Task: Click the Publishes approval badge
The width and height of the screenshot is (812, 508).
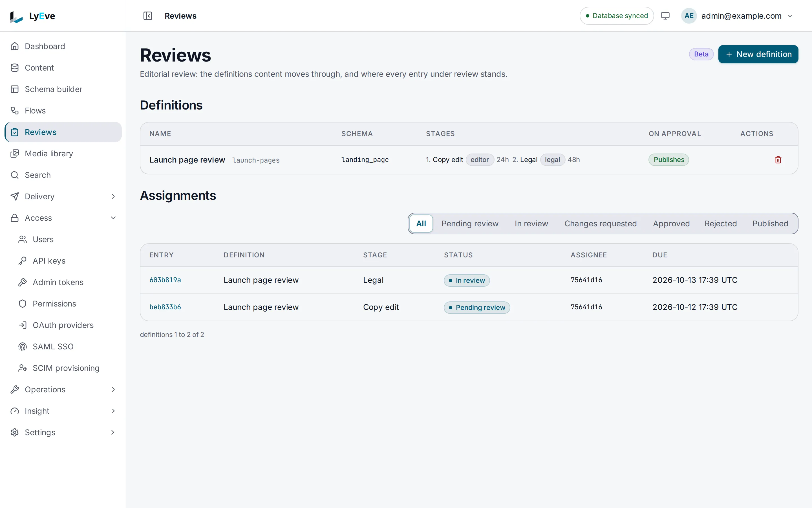Action: click(x=668, y=160)
